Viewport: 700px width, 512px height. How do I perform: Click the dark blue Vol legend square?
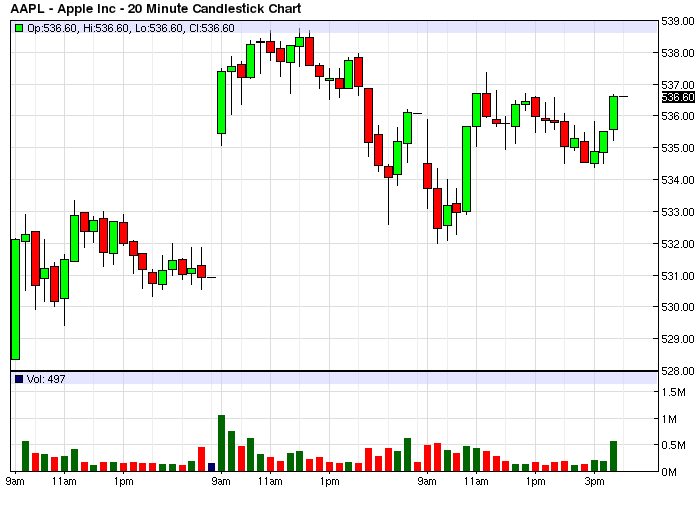19,379
